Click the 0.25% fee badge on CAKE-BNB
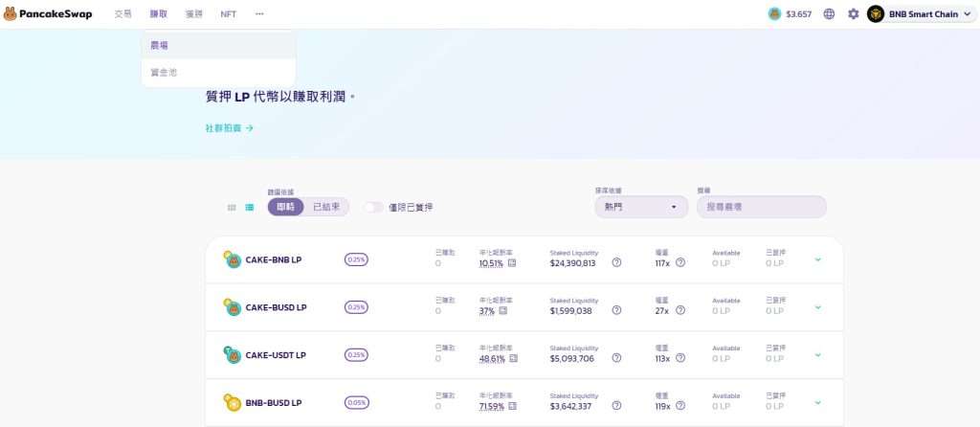This screenshot has width=980, height=427. (x=356, y=259)
